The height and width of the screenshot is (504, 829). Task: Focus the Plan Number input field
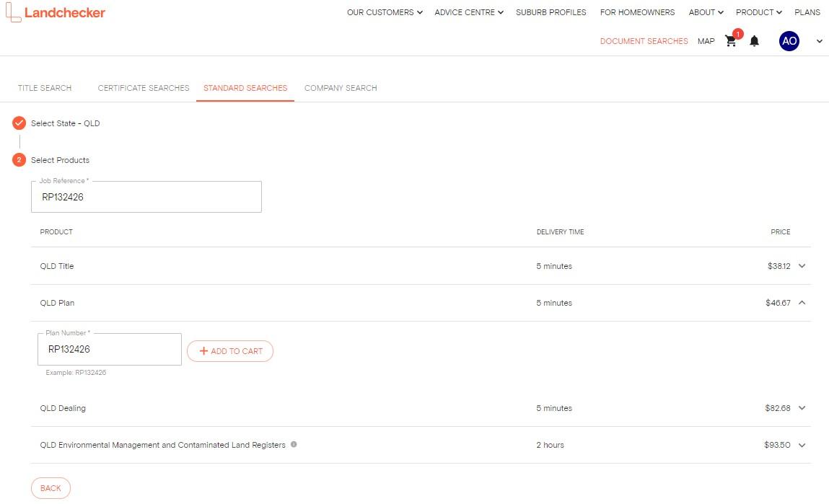(x=110, y=349)
